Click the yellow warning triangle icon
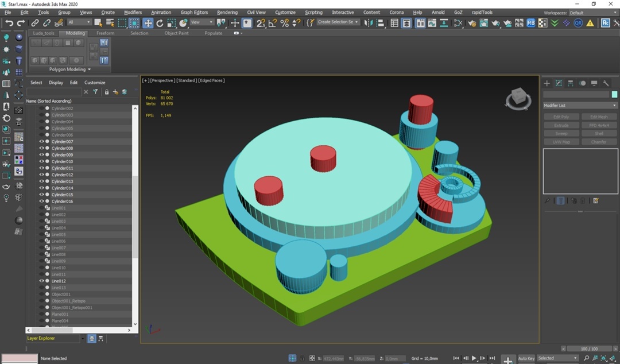This screenshot has width=620, height=364. (x=590, y=23)
